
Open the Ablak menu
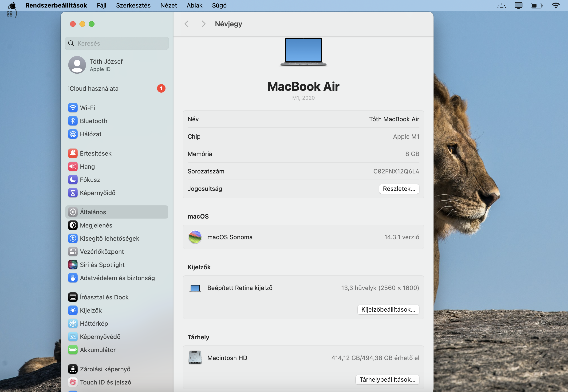point(195,5)
